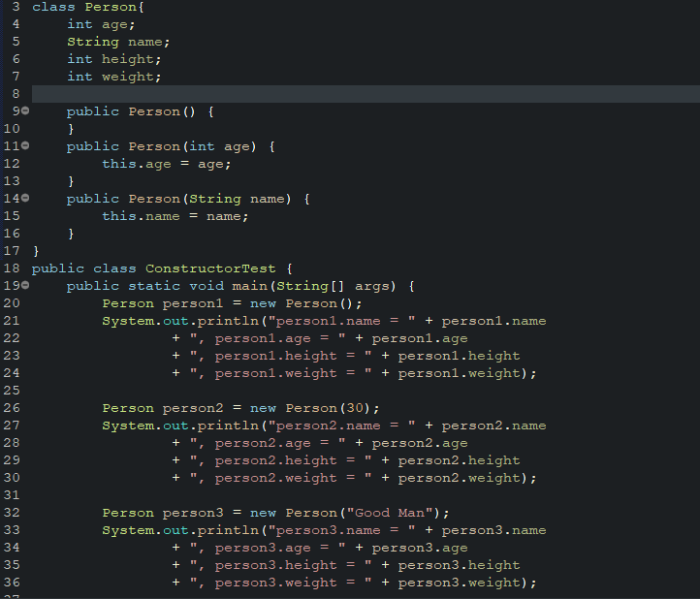Click 'person1.name' at end of line 21
This screenshot has height=599, width=700.
(x=493, y=321)
